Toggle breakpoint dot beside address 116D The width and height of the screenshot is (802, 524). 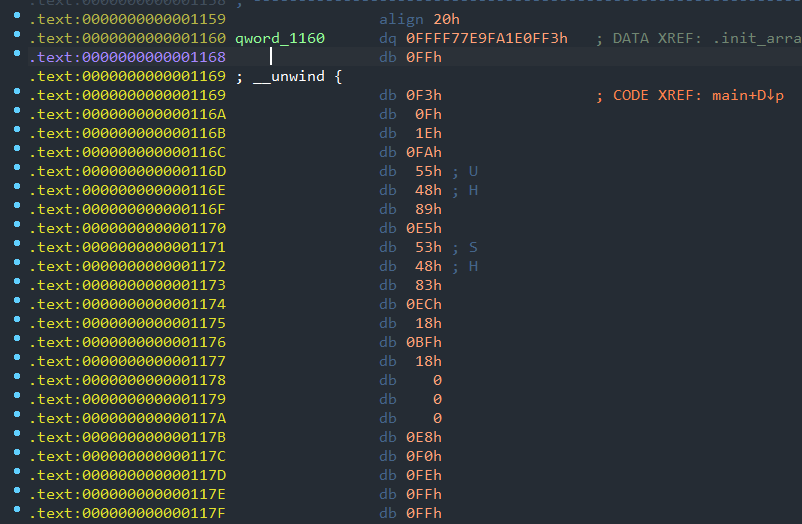17,169
